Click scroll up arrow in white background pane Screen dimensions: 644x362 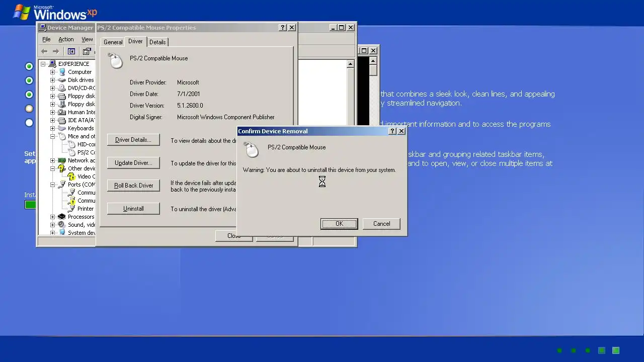(350, 64)
